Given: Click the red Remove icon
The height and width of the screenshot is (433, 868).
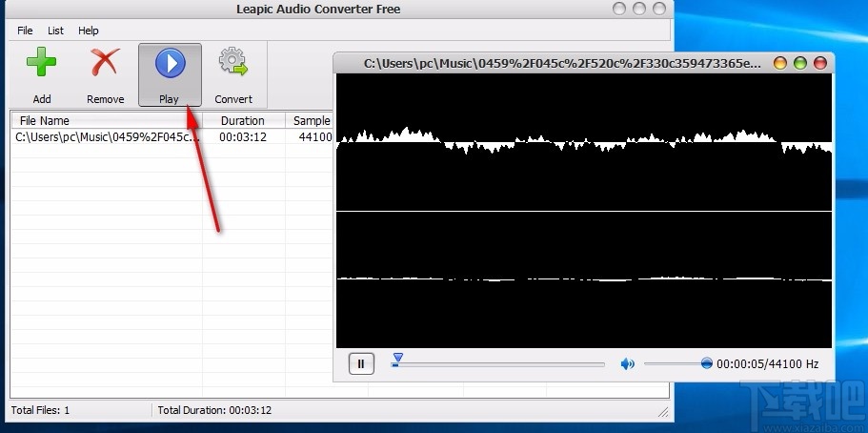Looking at the screenshot, I should point(105,62).
